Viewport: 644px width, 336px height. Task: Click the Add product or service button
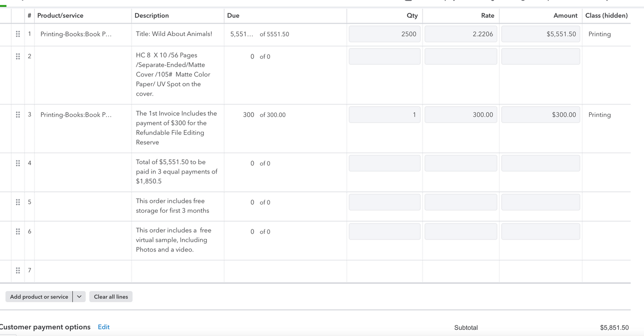pos(39,297)
